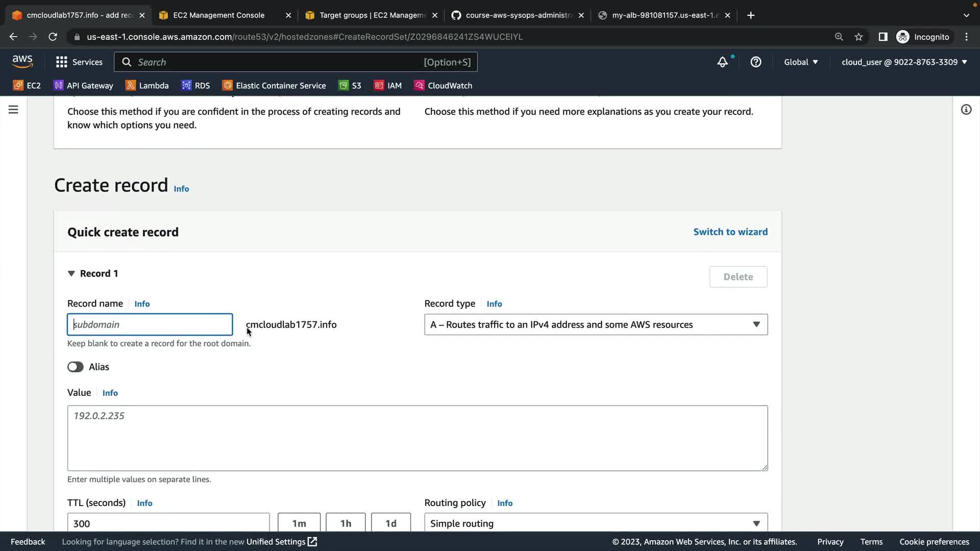The height and width of the screenshot is (551, 980).
Task: Enable the Alias toggle
Action: pyautogui.click(x=76, y=367)
